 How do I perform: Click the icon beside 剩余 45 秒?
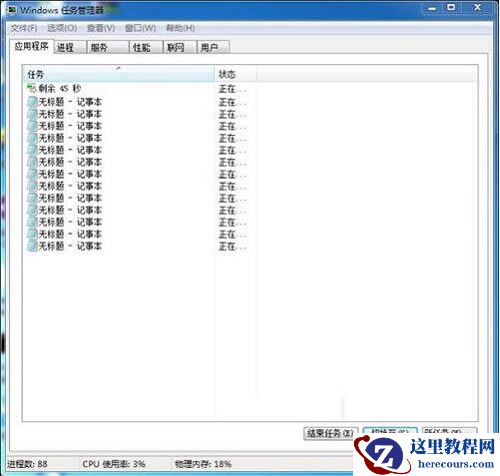click(31, 89)
